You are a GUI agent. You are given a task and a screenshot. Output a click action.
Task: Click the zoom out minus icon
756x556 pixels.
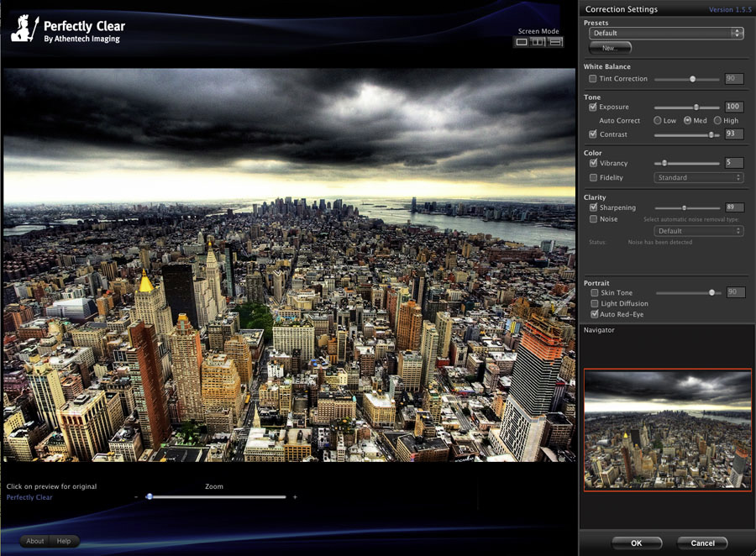tap(136, 497)
